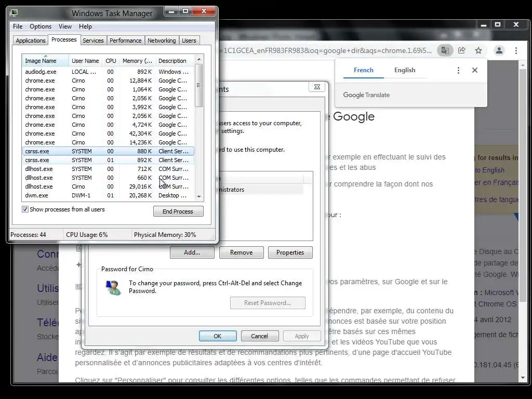Select the csrss.exe row using 880 K
The image size is (532, 399).
click(108, 151)
